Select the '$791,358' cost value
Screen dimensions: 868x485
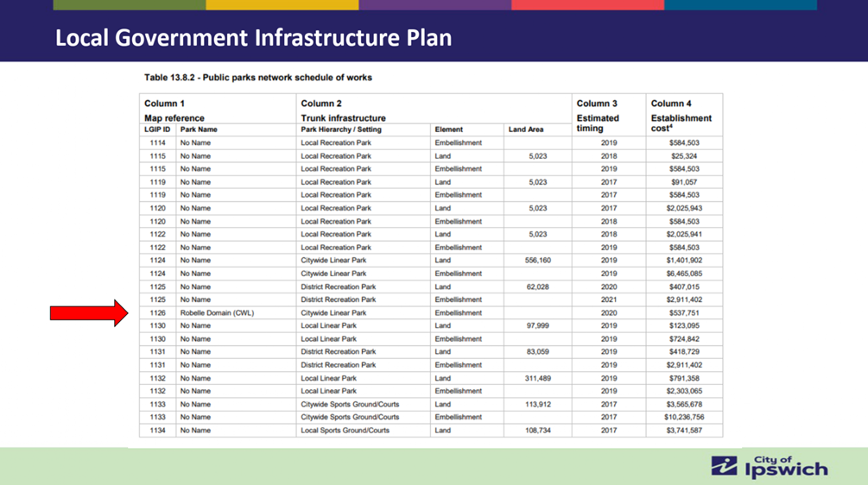point(684,378)
